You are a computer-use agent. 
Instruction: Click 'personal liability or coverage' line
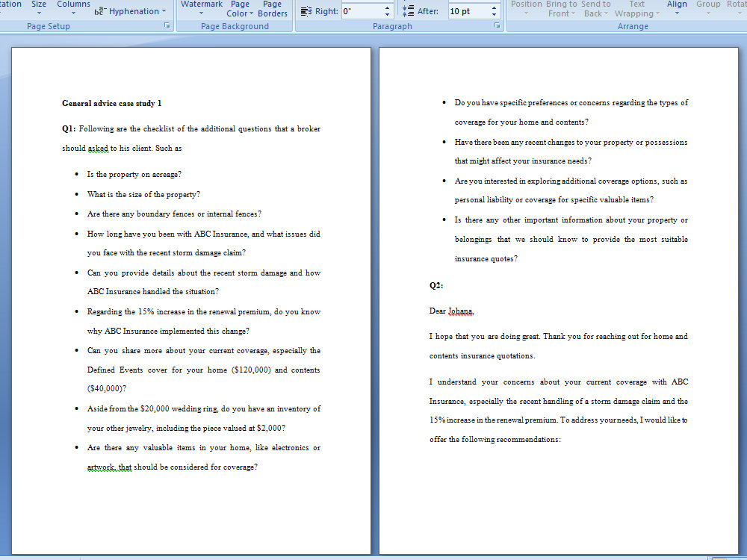point(554,200)
